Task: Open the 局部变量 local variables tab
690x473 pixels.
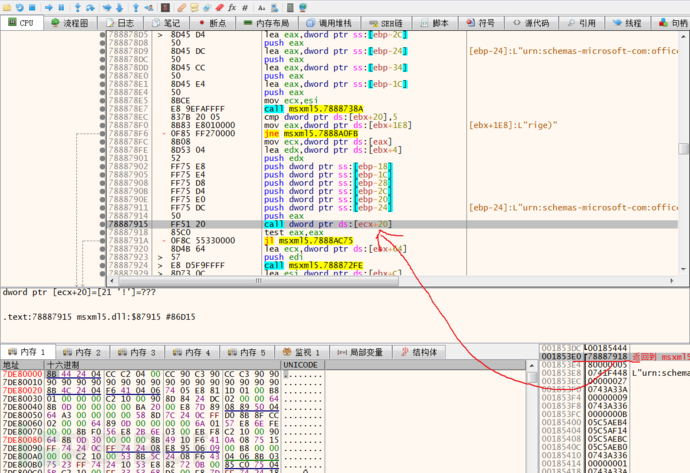Action: point(362,352)
